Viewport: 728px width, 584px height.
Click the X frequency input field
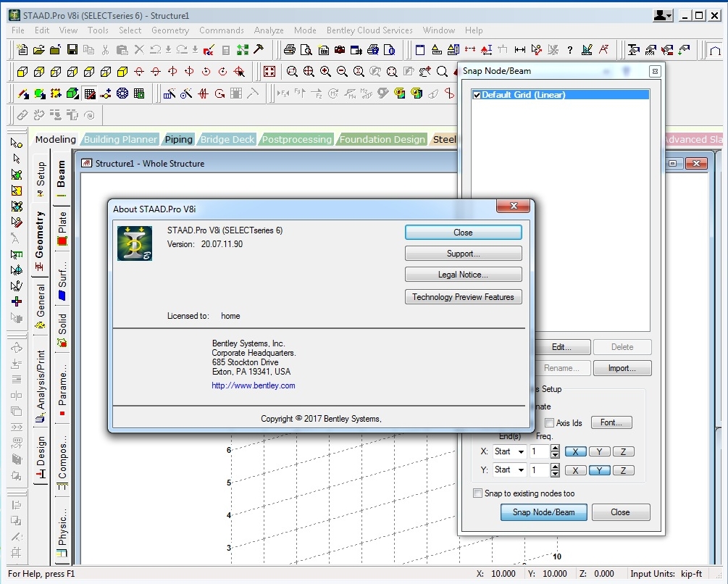pyautogui.click(x=540, y=451)
